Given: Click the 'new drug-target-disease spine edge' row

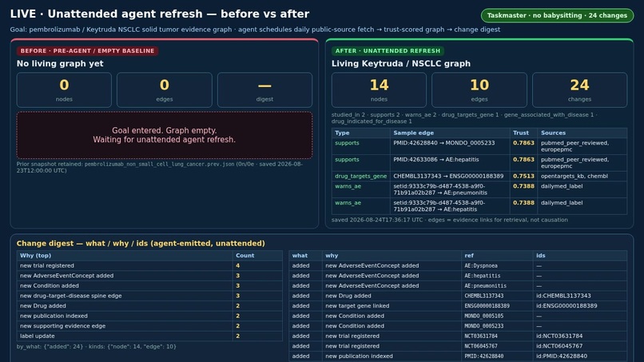Looking at the screenshot, I should click(149, 296).
